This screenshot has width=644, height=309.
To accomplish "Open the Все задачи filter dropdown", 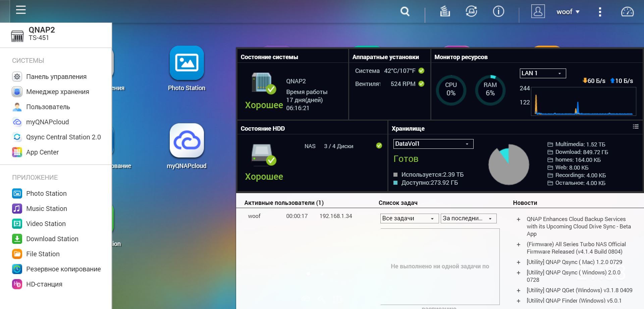I will pos(409,218).
